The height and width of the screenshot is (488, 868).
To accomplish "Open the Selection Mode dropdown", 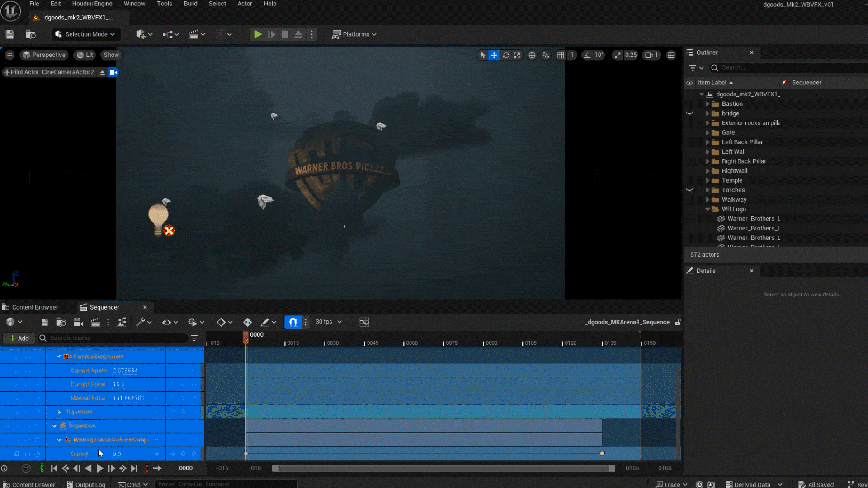I will tap(85, 34).
